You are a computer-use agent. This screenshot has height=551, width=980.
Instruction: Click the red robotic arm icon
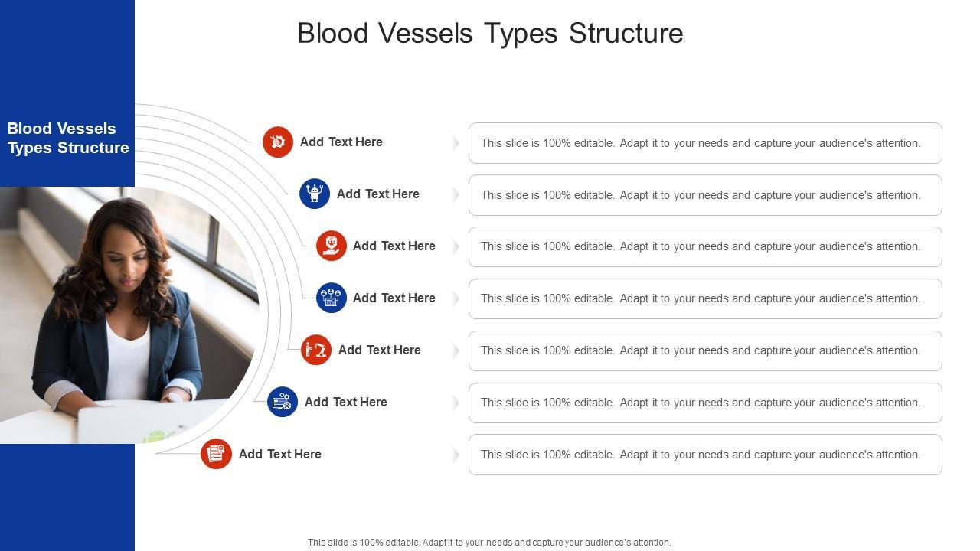tap(316, 350)
